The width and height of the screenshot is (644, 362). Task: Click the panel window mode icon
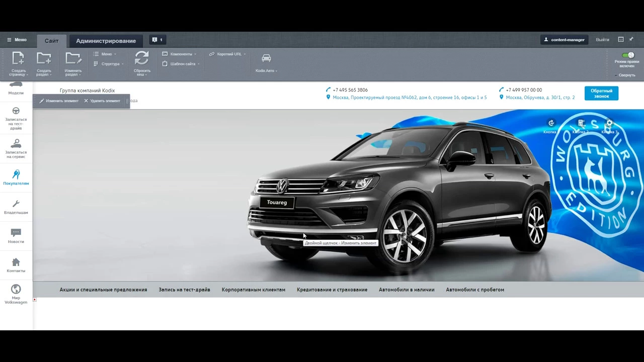(x=621, y=39)
